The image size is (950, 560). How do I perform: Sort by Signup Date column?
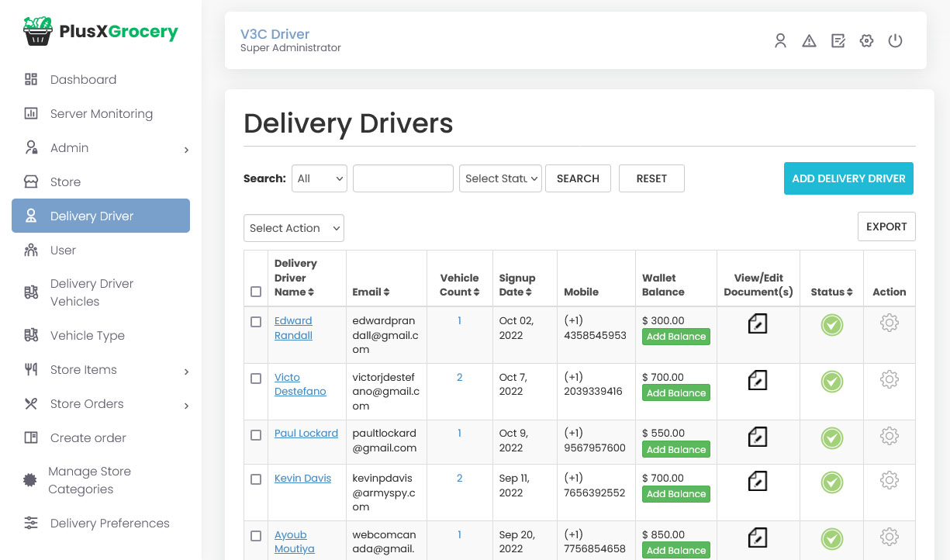click(x=517, y=285)
